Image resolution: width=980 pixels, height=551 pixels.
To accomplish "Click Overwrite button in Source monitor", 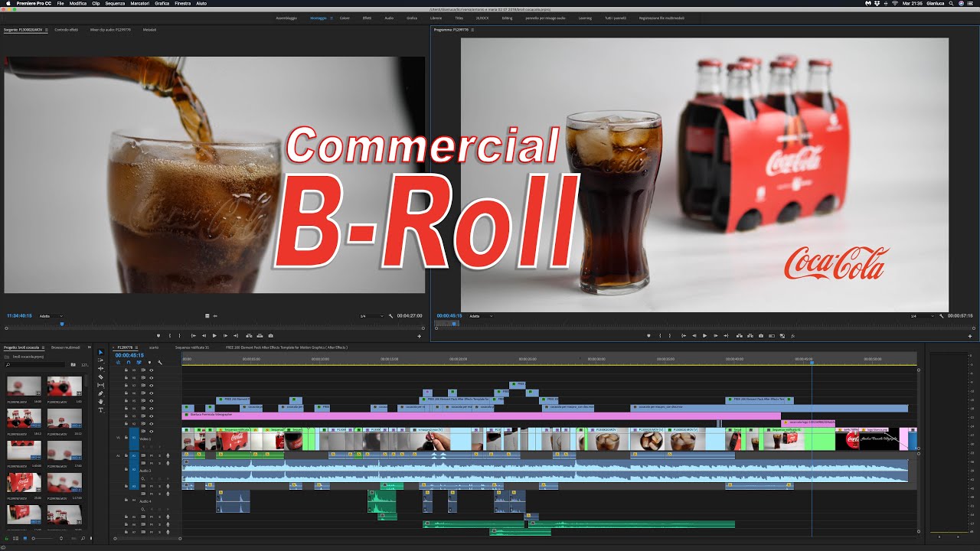I will point(260,335).
